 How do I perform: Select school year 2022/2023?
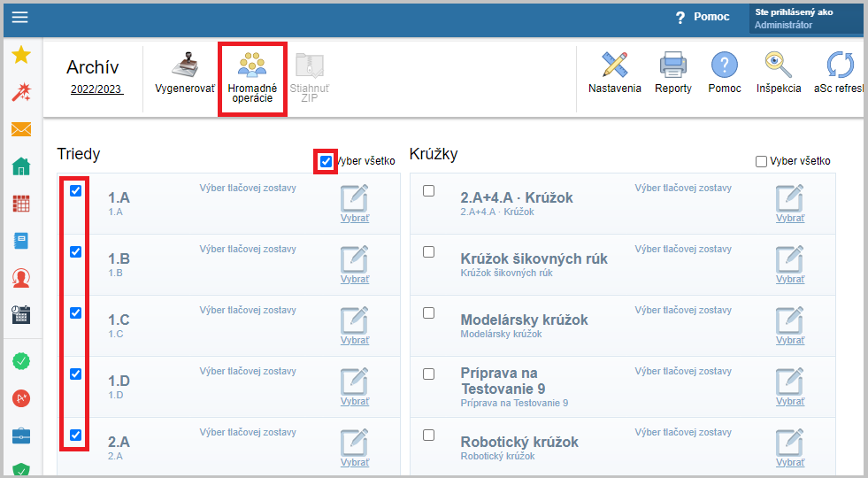[x=96, y=89]
